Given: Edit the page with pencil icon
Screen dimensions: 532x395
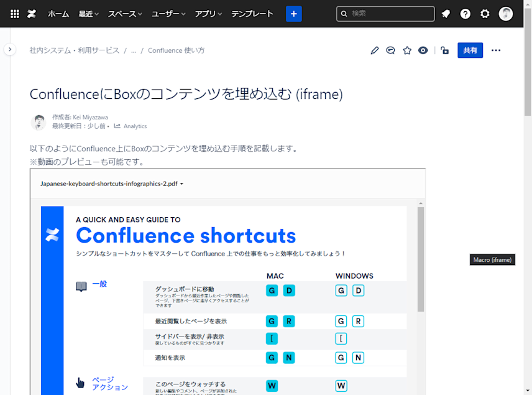Looking at the screenshot, I should (374, 50).
